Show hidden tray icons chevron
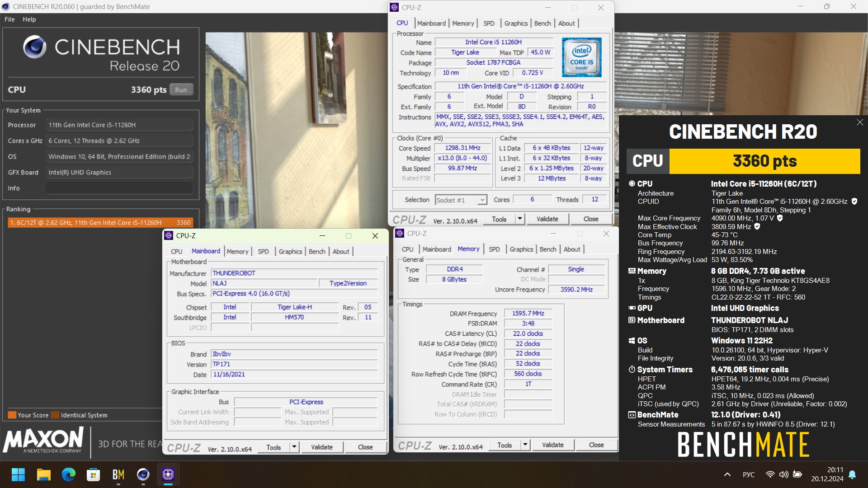This screenshot has height=488, width=868. tap(727, 474)
